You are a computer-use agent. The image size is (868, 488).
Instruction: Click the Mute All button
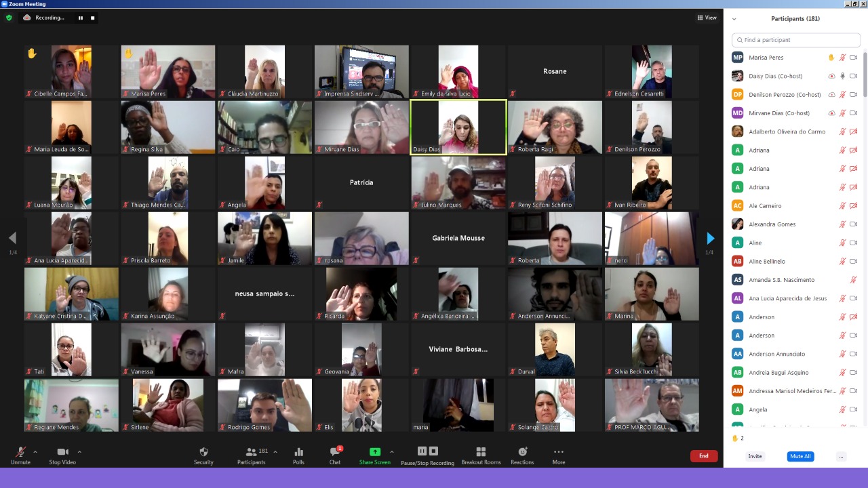[800, 456]
